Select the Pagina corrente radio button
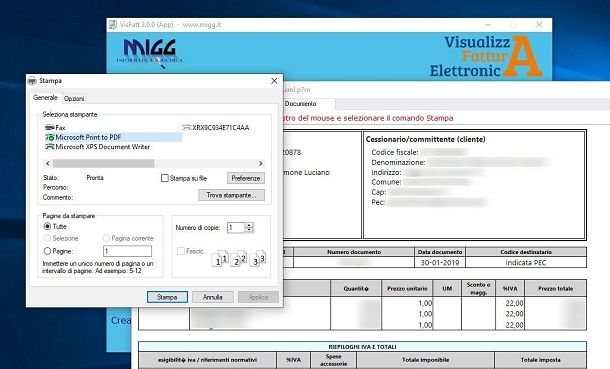Screen dimensions: 610x369 click(x=106, y=238)
